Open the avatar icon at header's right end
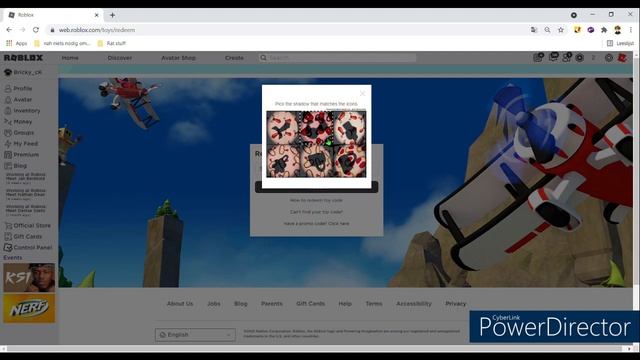Viewport: 640px width, 360px height. (x=622, y=58)
